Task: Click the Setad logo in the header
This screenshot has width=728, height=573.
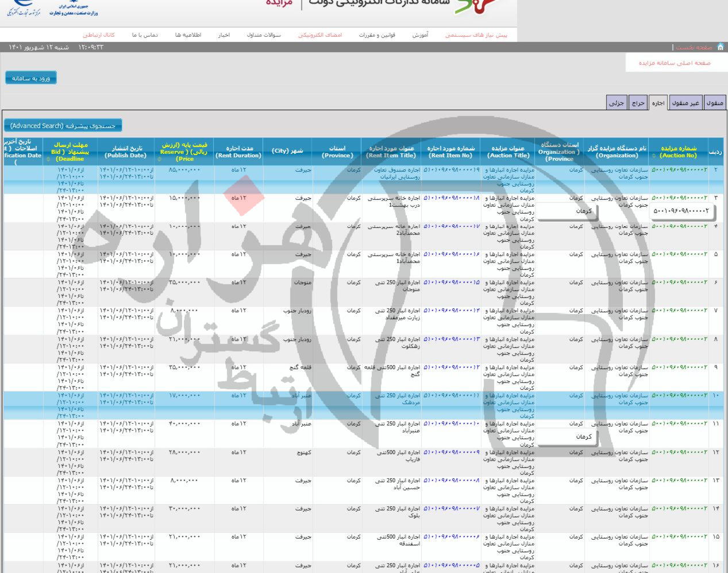Action: tap(475, 6)
